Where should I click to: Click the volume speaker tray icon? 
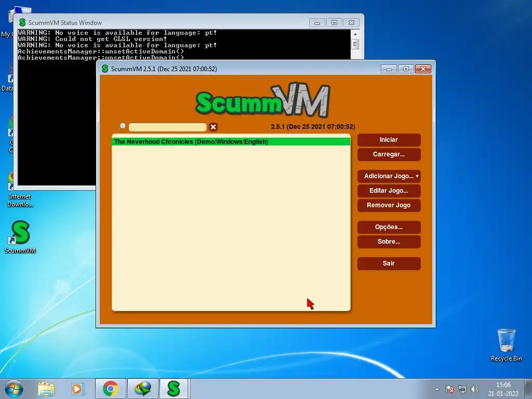[475, 389]
